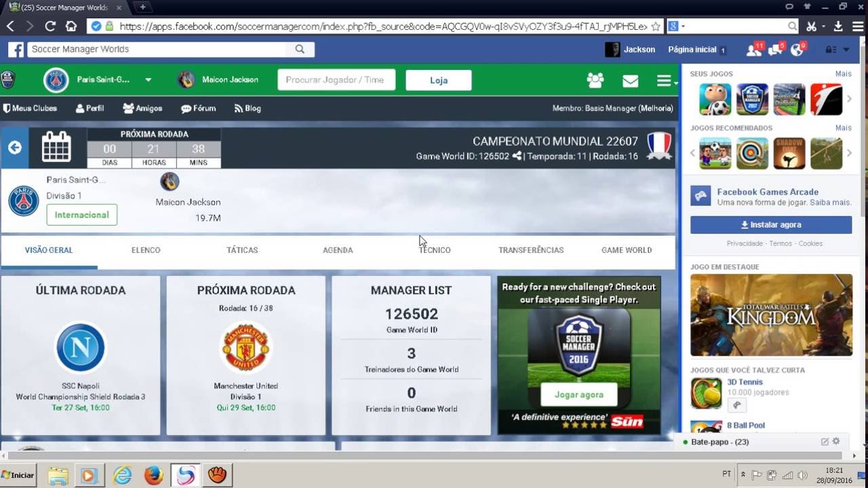Open the new tab plus button
The height and width of the screenshot is (488, 868).
pyautogui.click(x=143, y=7)
